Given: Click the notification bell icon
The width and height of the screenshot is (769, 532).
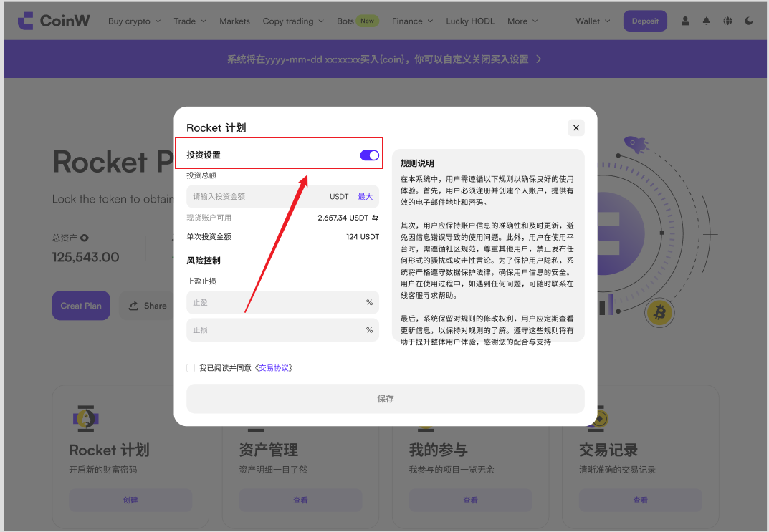Looking at the screenshot, I should [707, 21].
